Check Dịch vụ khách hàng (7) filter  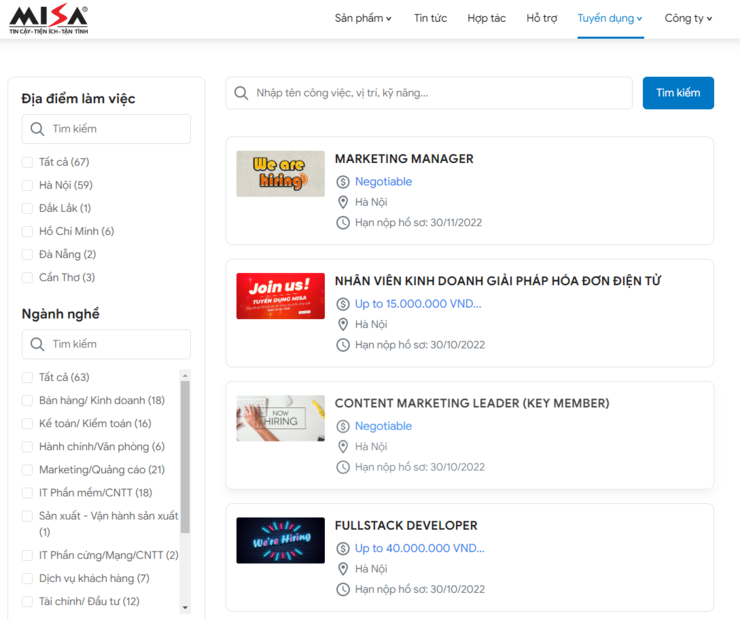[x=27, y=578]
